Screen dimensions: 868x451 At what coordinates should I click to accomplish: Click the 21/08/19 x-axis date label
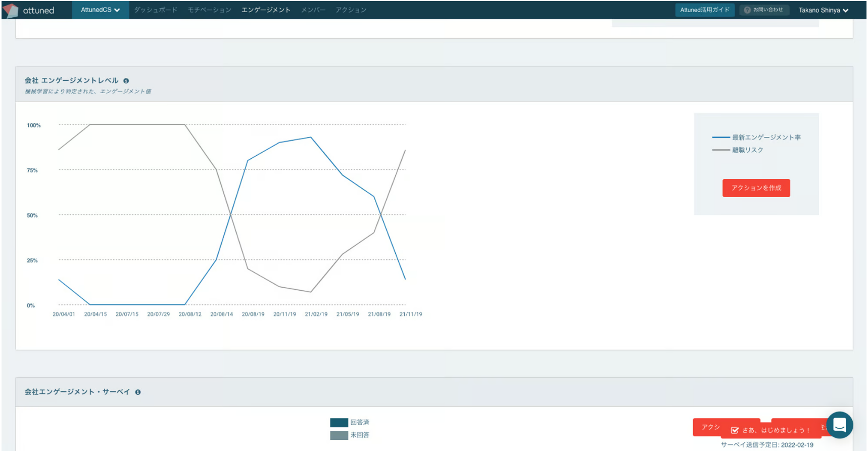pyautogui.click(x=379, y=314)
